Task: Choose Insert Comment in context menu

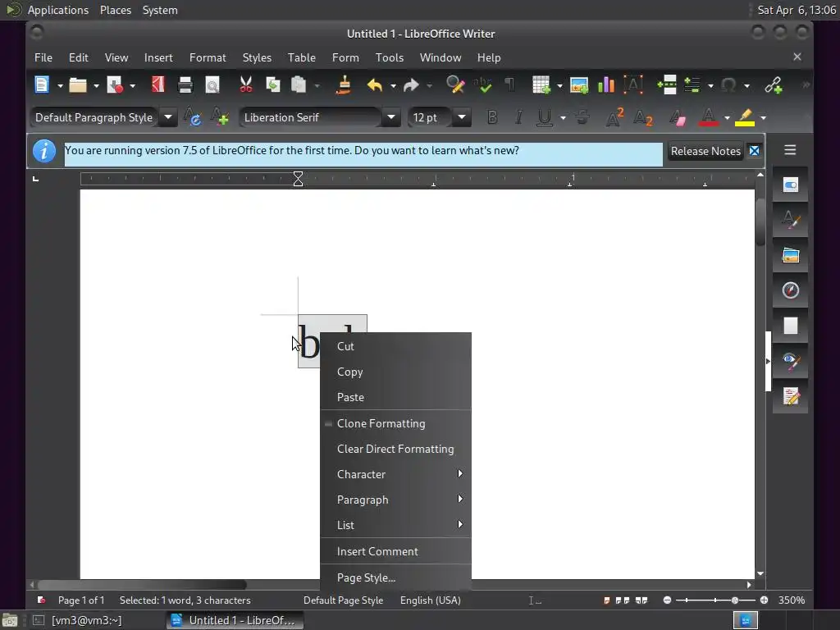Action: coord(396,551)
